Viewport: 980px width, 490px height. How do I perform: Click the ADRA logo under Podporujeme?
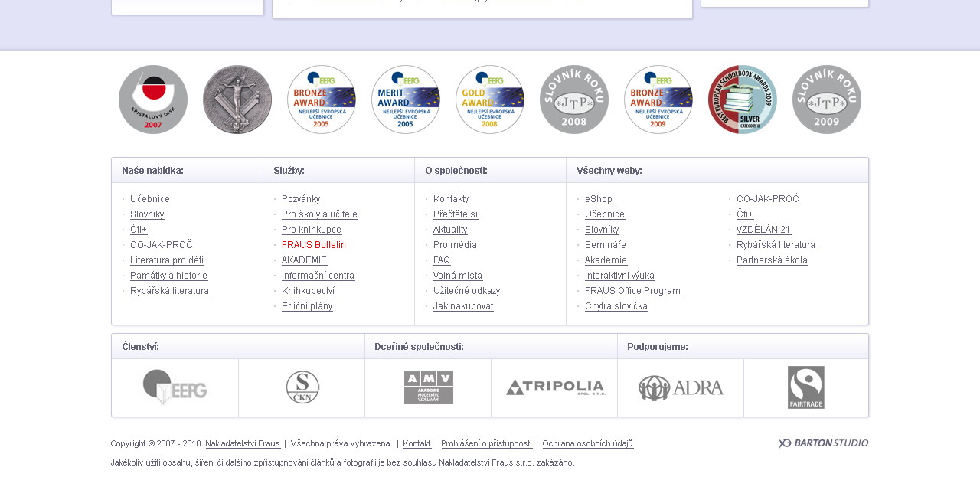click(681, 387)
